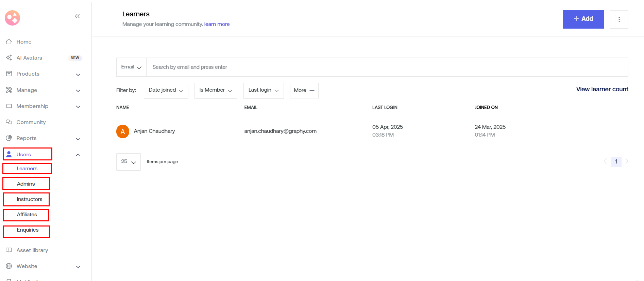The height and width of the screenshot is (281, 644).
Task: Click the Home icon in sidebar
Action: (x=9, y=42)
